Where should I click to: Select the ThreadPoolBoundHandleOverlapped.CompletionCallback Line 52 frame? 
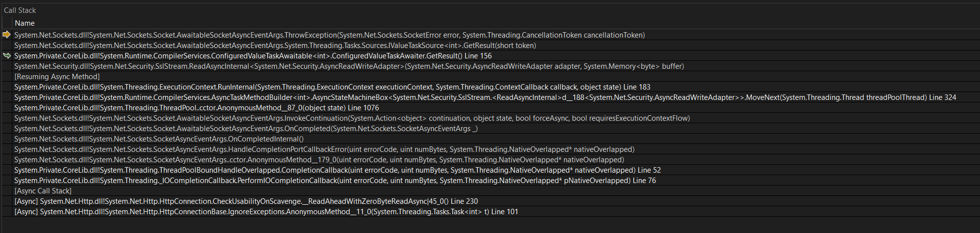(337, 170)
